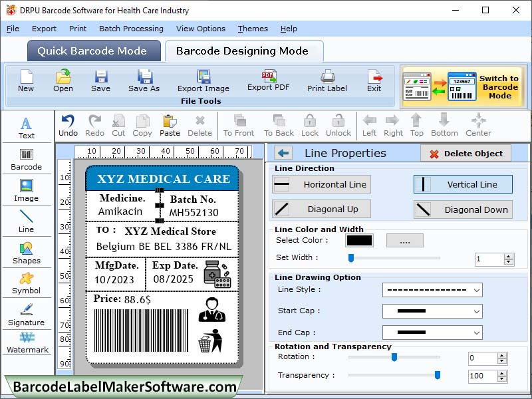The height and width of the screenshot is (399, 532).
Task: Open the Themes menu
Action: tap(253, 29)
